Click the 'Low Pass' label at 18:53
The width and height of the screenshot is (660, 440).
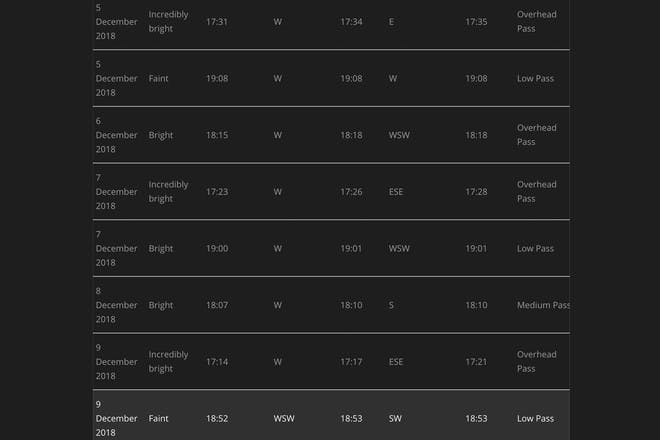click(535, 419)
